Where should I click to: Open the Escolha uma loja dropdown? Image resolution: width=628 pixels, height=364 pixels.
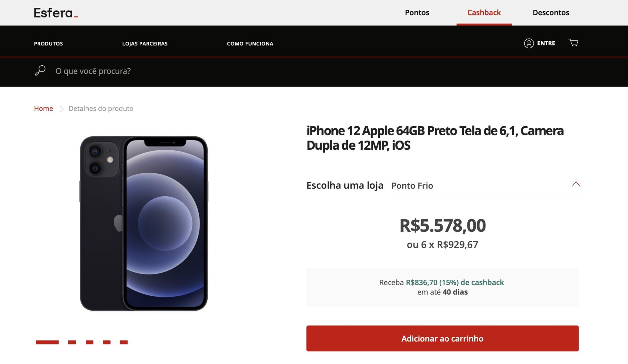point(485,186)
